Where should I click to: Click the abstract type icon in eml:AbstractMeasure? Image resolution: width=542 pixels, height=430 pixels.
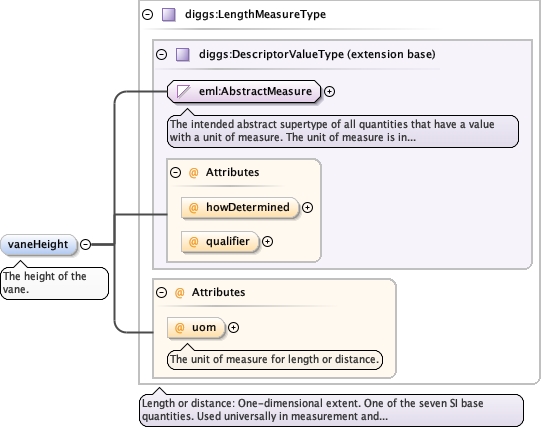(x=184, y=91)
